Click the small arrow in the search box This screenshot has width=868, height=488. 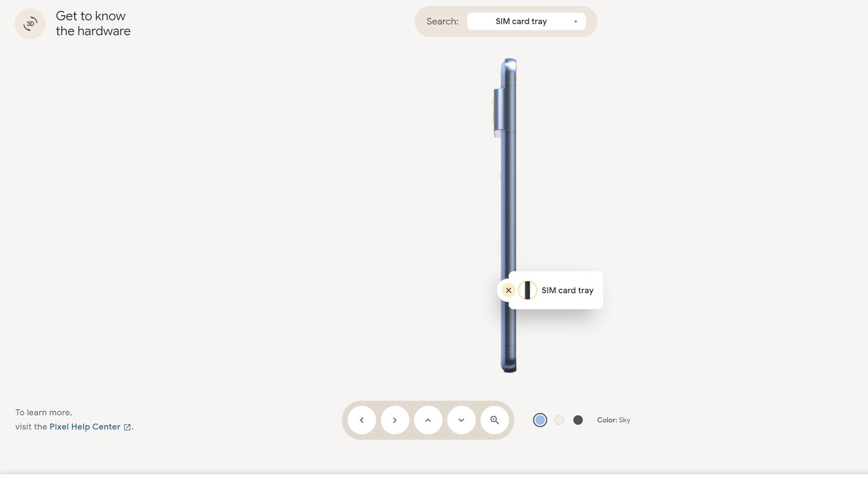tap(576, 22)
